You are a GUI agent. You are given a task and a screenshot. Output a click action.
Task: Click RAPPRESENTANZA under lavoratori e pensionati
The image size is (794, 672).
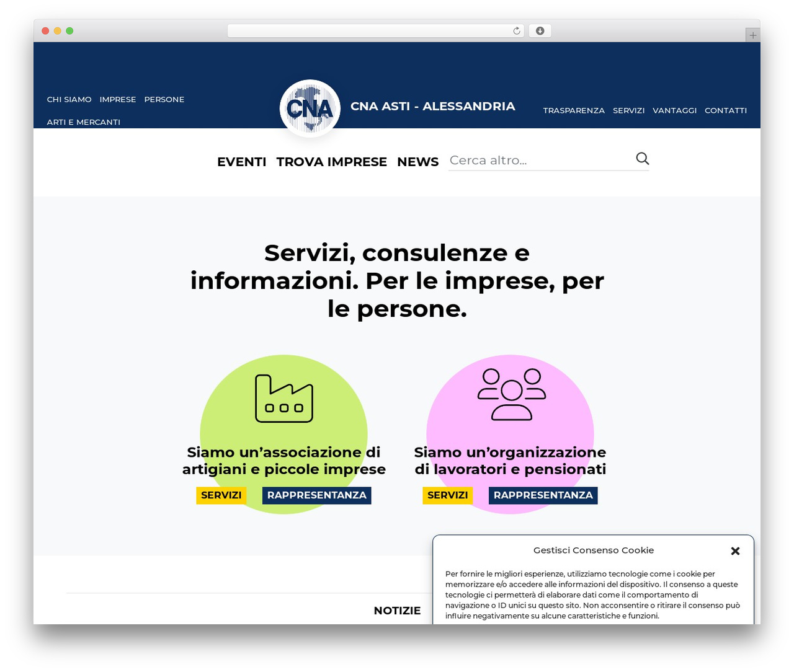(x=543, y=495)
